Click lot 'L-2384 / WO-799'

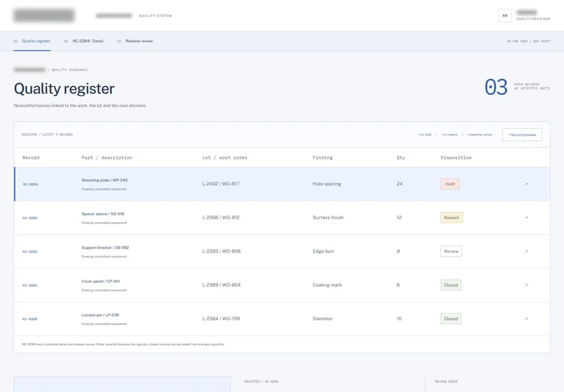coord(221,319)
